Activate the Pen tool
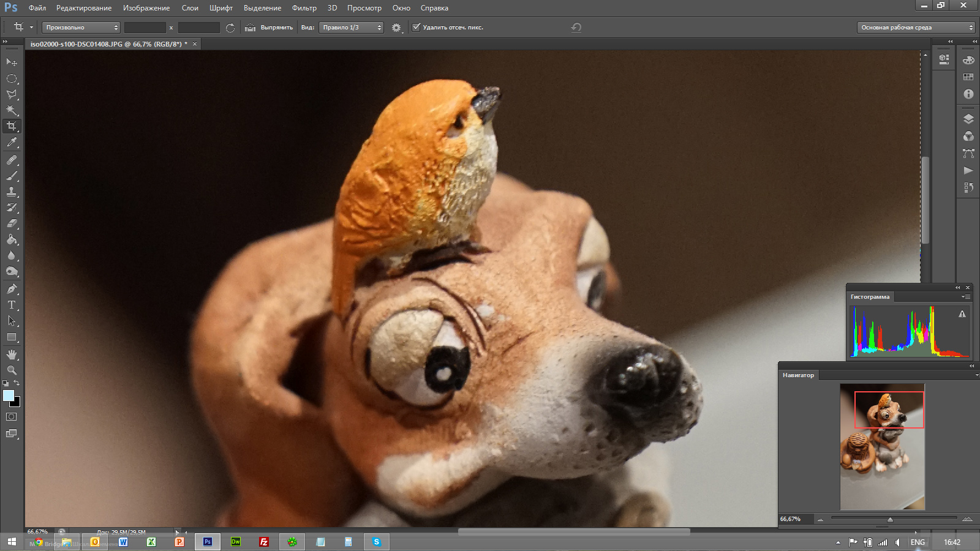The image size is (980, 551). [x=12, y=289]
